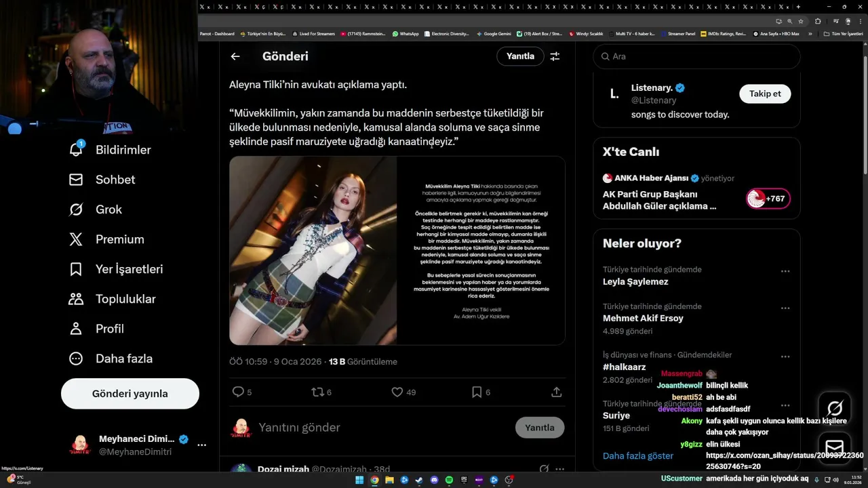This screenshot has height=488, width=868.
Task: Open Suriye trend
Action: (616, 415)
